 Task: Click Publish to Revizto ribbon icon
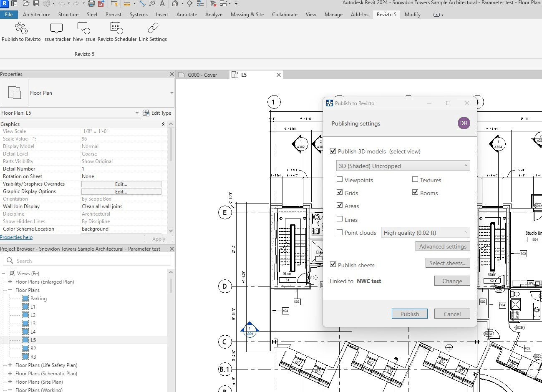point(21,28)
